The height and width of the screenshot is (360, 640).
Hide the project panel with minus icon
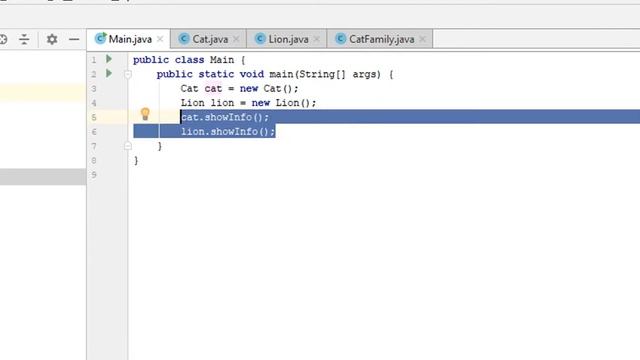74,39
